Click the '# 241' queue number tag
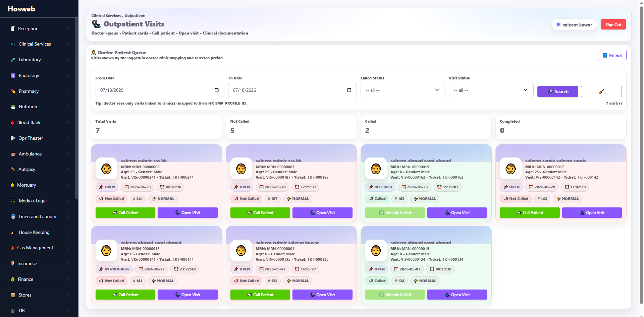 138,199
